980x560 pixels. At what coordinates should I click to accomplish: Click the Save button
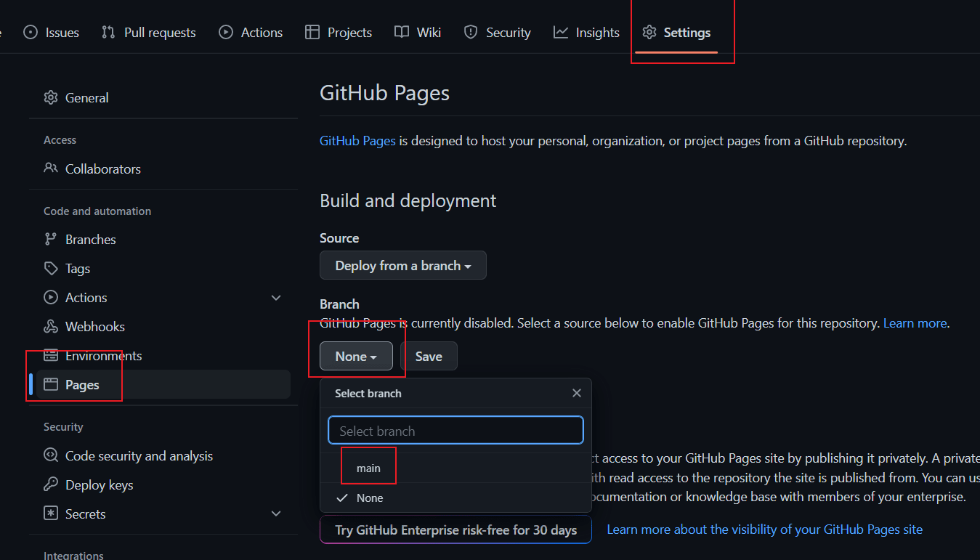[x=429, y=356]
